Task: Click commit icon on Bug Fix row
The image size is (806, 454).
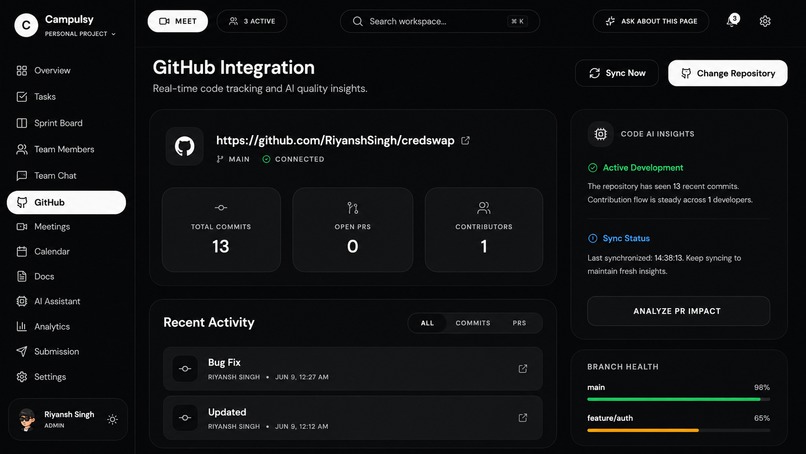Action: pos(185,369)
